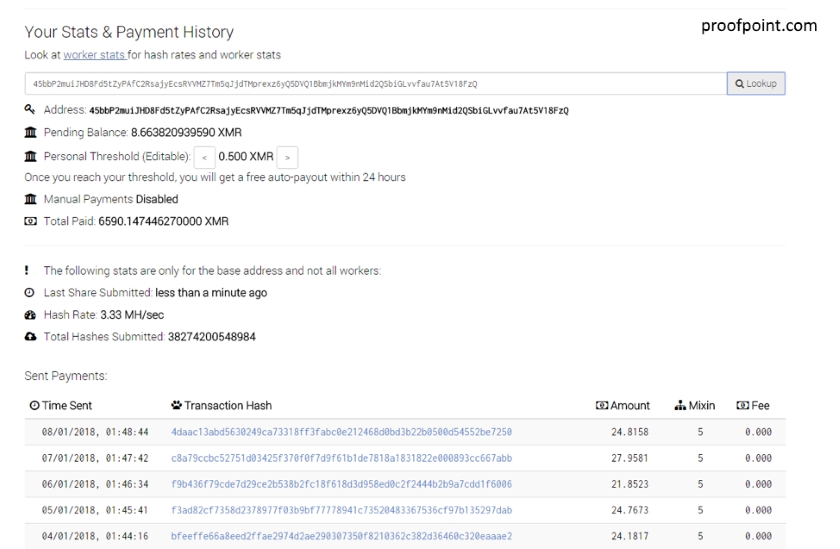
Task: Click time cell 05/01/2018, 01:45:41
Action: (x=95, y=510)
